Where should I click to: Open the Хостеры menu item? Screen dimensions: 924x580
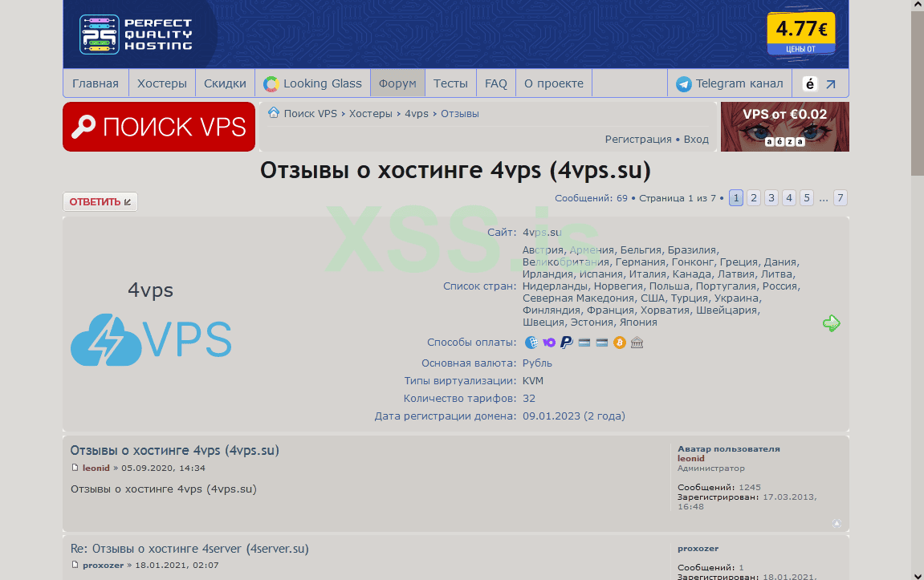162,83
